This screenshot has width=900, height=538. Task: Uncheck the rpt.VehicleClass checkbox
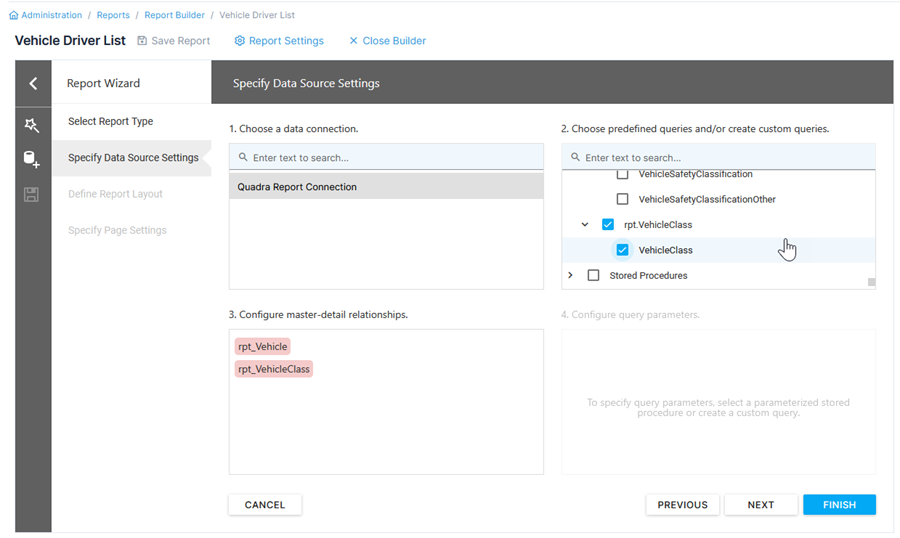608,225
